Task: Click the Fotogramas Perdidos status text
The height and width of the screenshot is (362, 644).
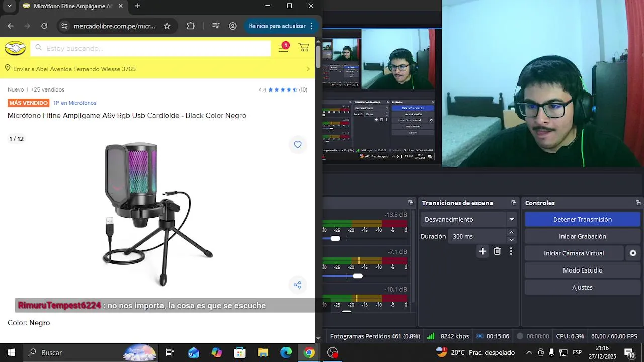Action: click(x=375, y=336)
